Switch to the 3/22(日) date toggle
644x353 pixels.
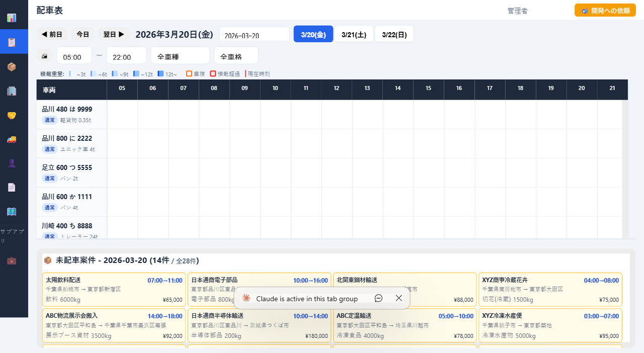[x=394, y=34]
